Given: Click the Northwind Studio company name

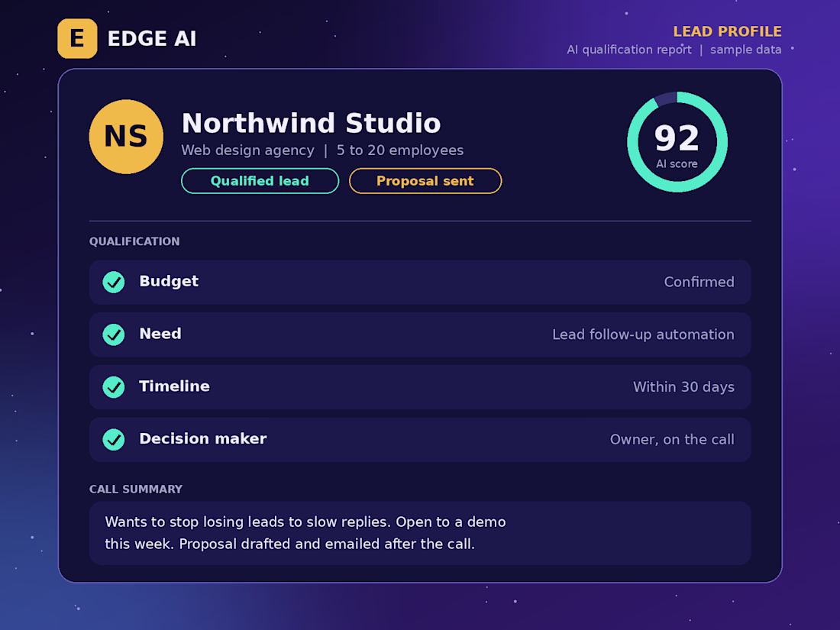Looking at the screenshot, I should tap(312, 123).
